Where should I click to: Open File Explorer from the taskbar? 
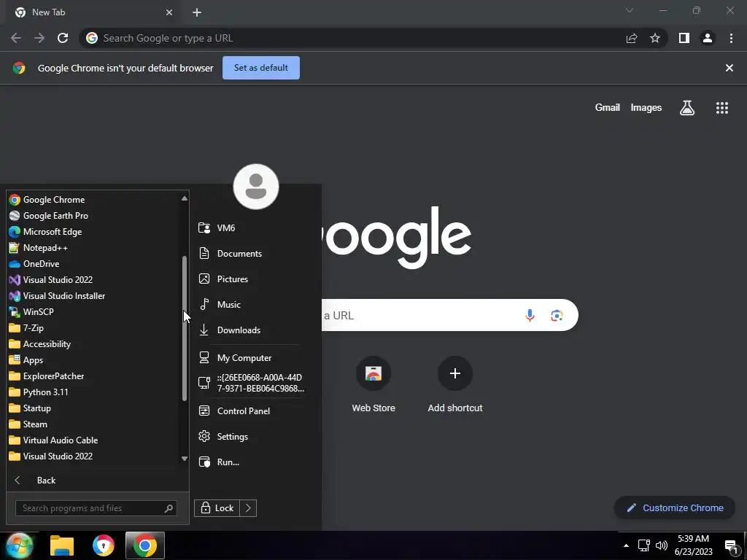[x=62, y=545]
